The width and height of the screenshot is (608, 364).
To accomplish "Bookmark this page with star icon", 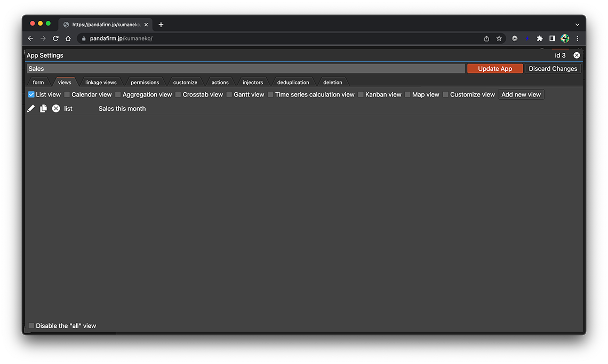I will pyautogui.click(x=499, y=38).
